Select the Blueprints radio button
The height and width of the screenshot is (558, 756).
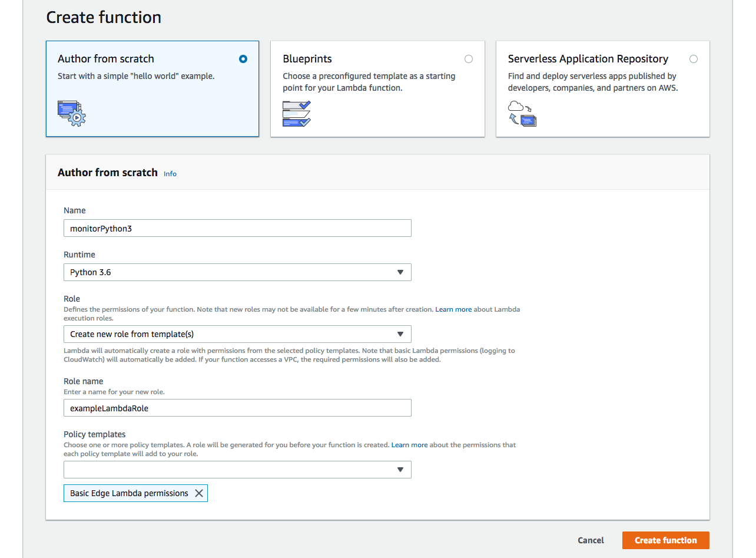pos(469,59)
